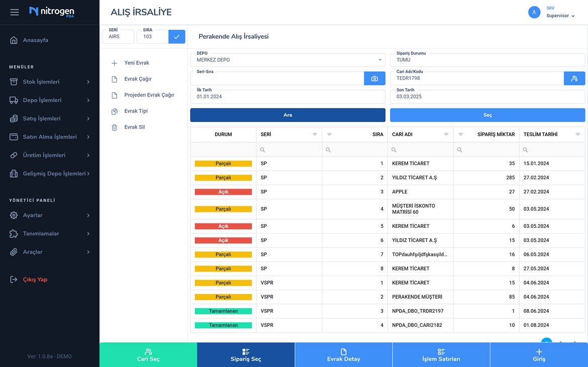This screenshot has height=367, width=588.
Task: Open filter icon on SERİ column
Action: pyautogui.click(x=315, y=135)
